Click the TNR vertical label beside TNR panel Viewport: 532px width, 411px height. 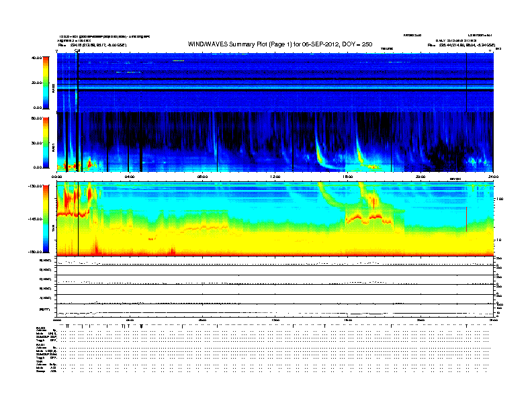[53, 230]
